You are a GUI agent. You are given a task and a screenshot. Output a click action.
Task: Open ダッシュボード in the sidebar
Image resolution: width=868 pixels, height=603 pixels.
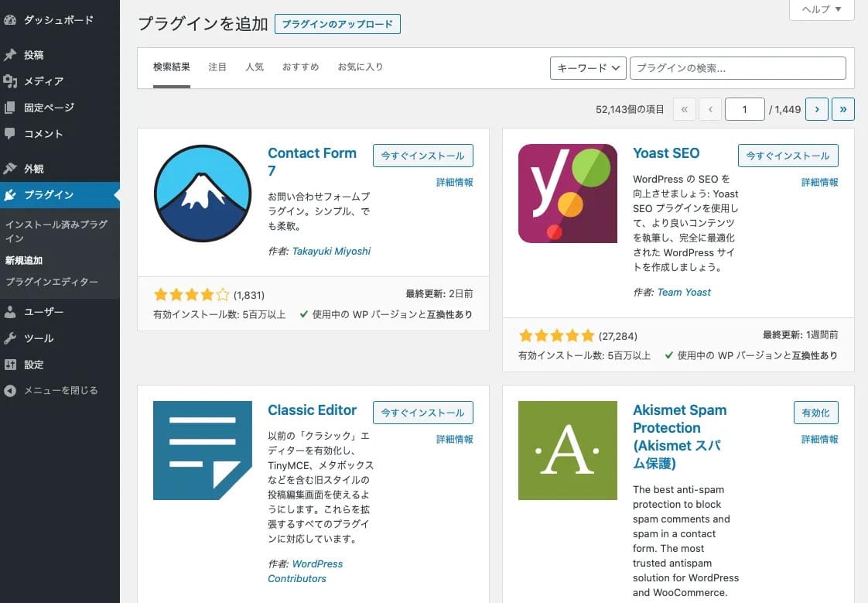tap(59, 20)
